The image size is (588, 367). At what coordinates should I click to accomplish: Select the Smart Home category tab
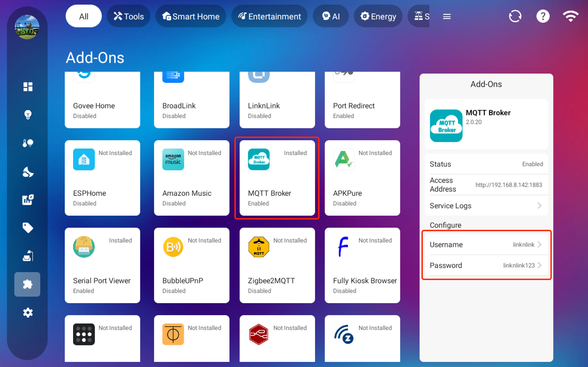tap(191, 16)
